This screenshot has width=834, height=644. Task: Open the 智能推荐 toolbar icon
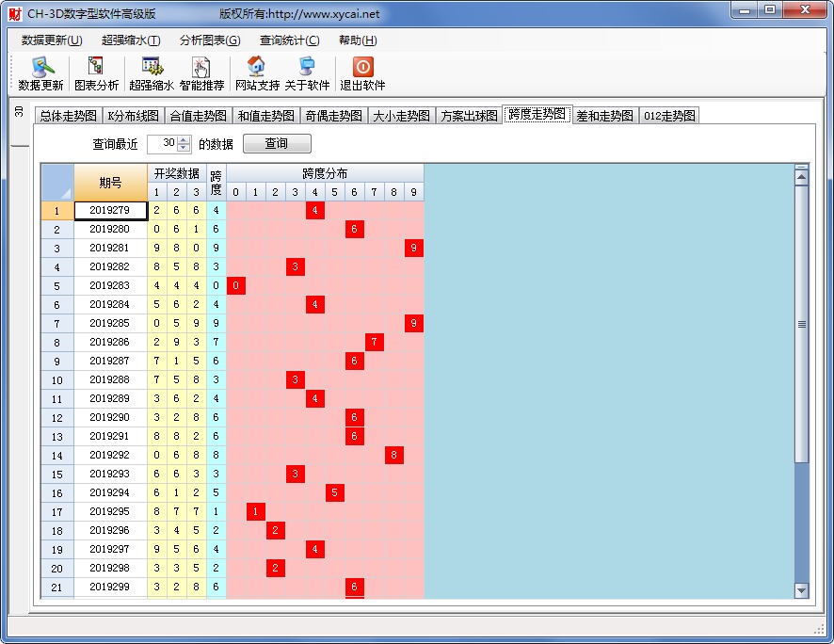[201, 68]
